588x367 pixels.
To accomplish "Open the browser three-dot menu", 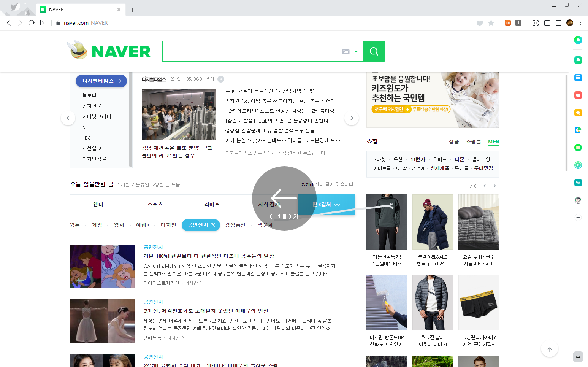I will [x=580, y=23].
